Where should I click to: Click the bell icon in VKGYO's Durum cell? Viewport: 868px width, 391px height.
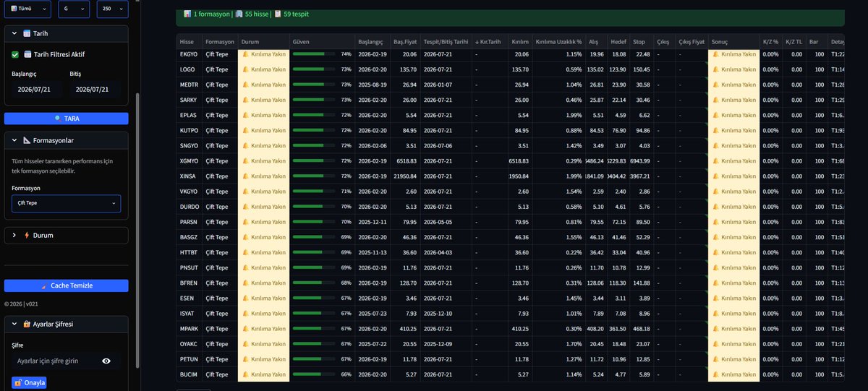tap(245, 192)
